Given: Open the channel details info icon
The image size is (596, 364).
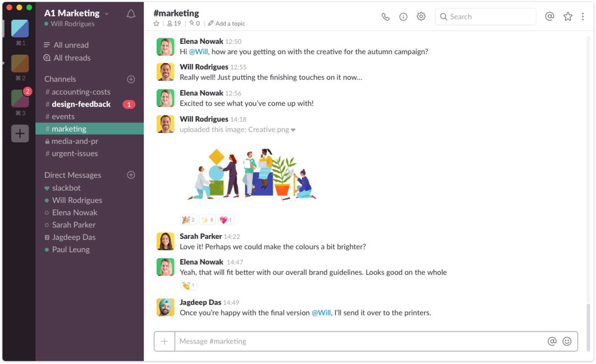Looking at the screenshot, I should pyautogui.click(x=403, y=16).
